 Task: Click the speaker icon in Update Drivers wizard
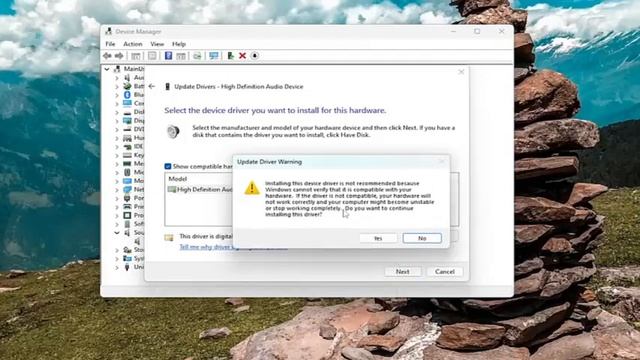173,132
